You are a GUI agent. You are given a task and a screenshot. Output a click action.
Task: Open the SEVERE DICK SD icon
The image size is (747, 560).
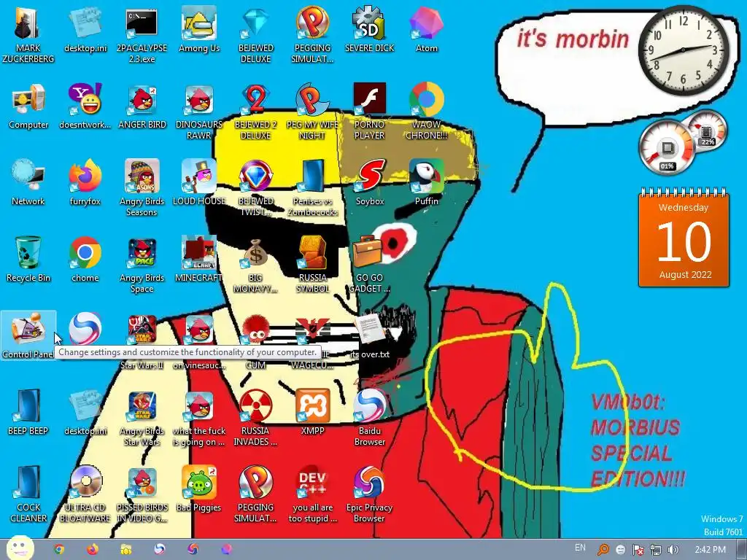369,29
